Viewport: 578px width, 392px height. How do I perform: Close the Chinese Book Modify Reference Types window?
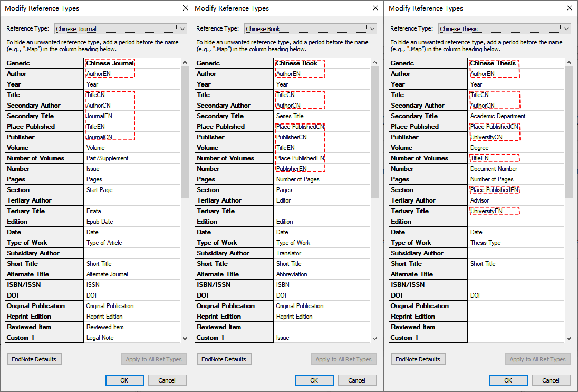click(x=375, y=8)
